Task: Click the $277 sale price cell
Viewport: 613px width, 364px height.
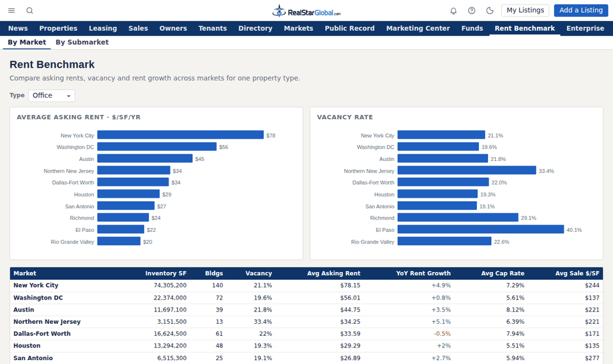Action: pyautogui.click(x=592, y=358)
